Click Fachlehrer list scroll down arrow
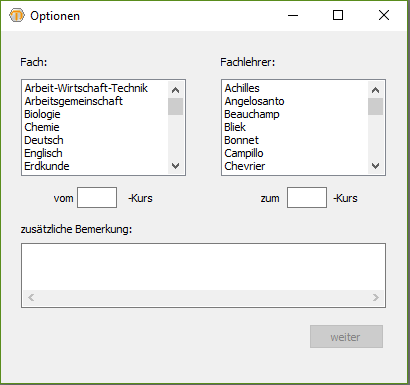The image size is (410, 385). point(375,166)
